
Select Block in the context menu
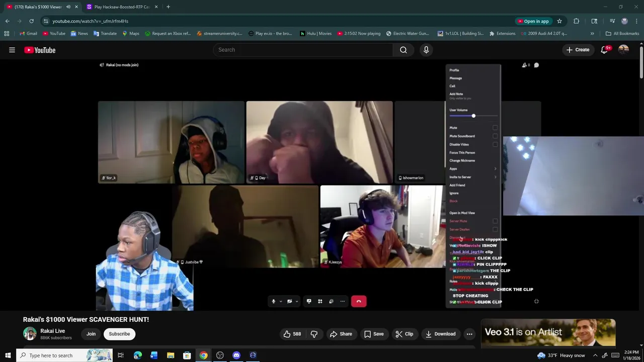[453, 201]
